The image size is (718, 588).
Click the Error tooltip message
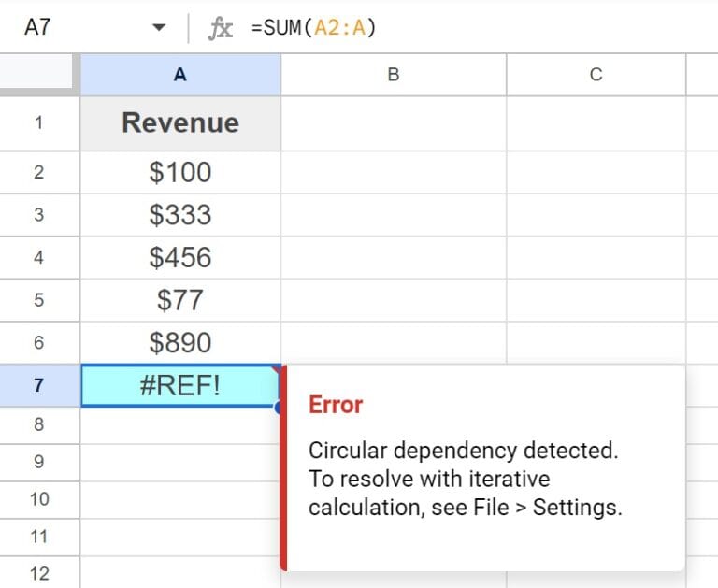pos(465,479)
